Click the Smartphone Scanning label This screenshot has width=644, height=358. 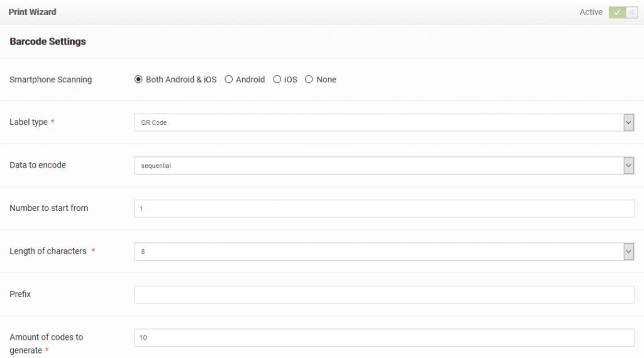pyautogui.click(x=50, y=80)
